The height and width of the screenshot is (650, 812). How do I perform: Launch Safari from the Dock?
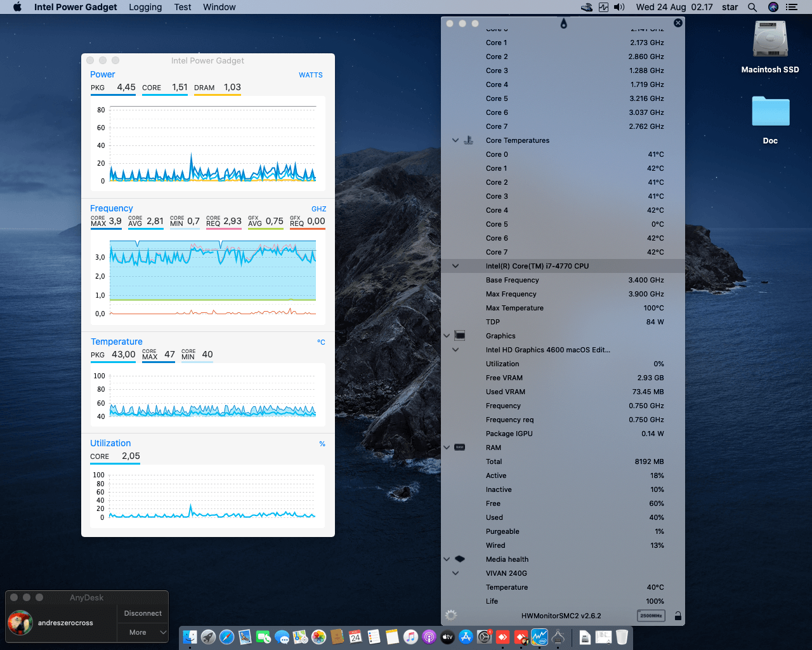click(x=226, y=637)
